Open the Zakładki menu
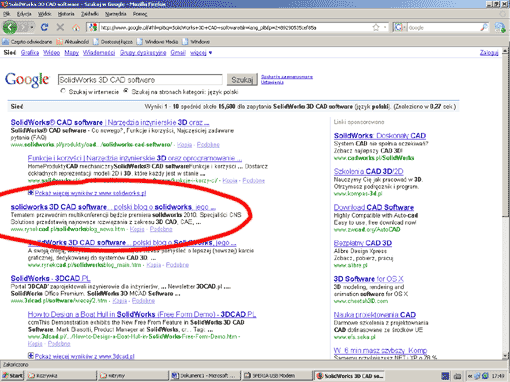Screen dimensions: 510x382 click(x=90, y=14)
